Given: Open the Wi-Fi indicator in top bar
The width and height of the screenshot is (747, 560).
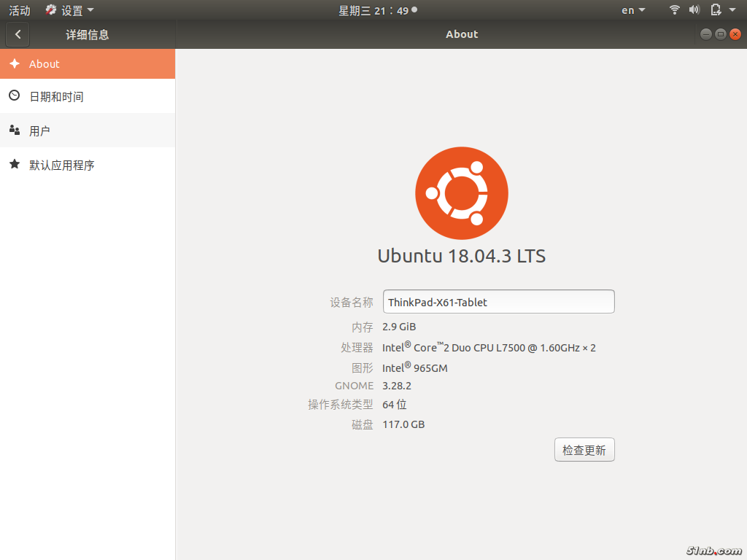Looking at the screenshot, I should (x=675, y=10).
